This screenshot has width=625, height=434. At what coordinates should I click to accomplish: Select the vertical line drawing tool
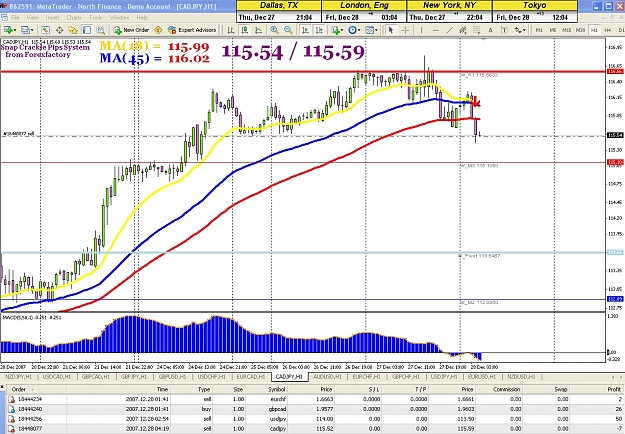click(x=421, y=30)
